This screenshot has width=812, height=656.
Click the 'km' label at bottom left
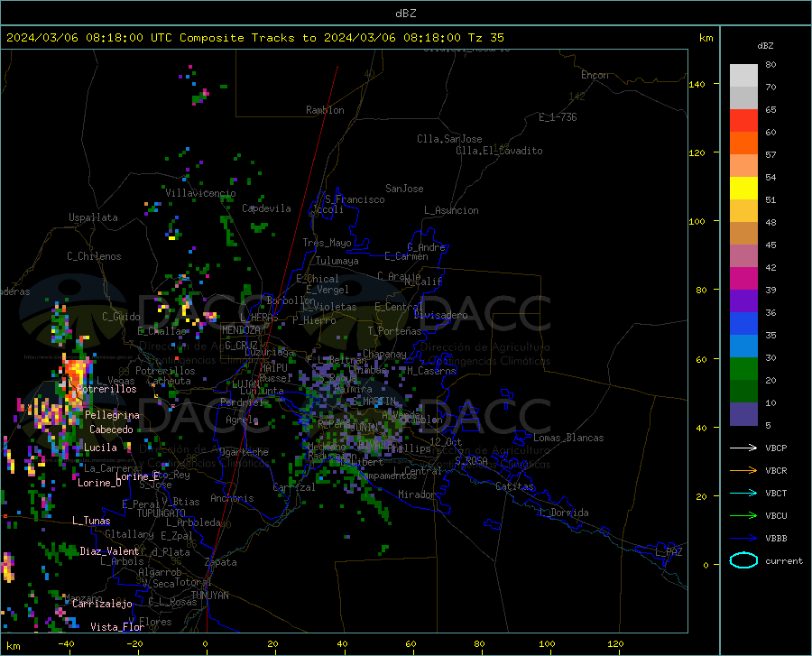(13, 646)
